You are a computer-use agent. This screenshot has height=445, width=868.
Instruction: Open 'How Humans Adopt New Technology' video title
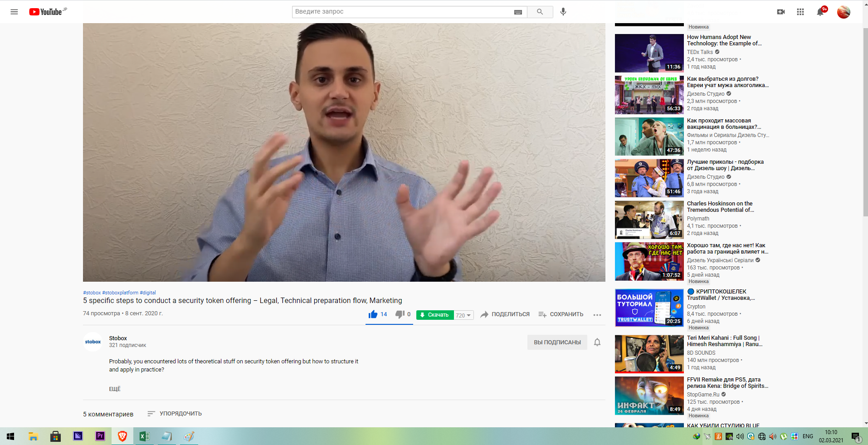pos(724,40)
